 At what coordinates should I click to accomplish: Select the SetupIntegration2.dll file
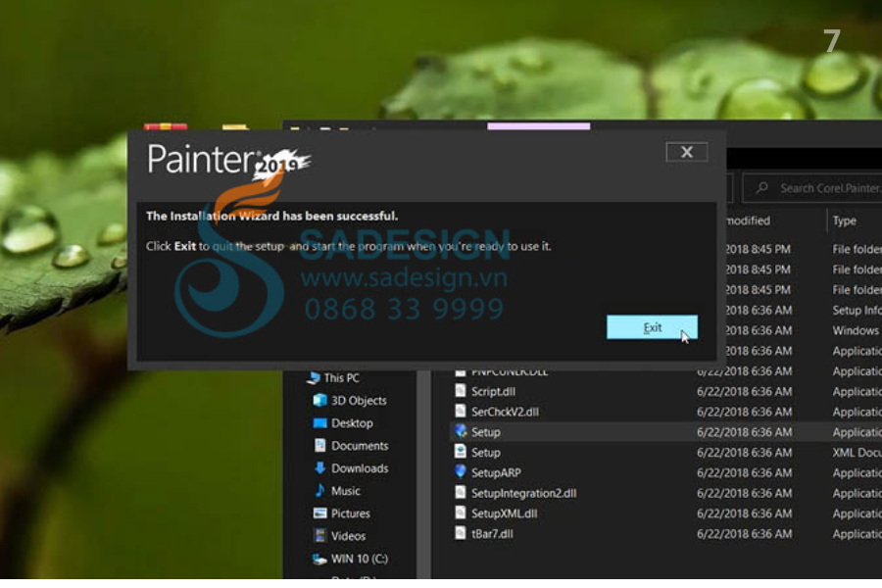(523, 493)
